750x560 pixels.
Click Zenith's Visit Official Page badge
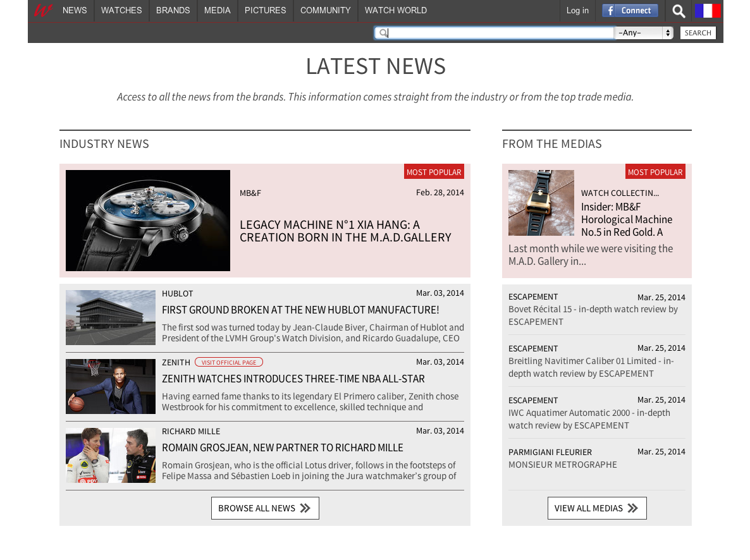(x=229, y=363)
